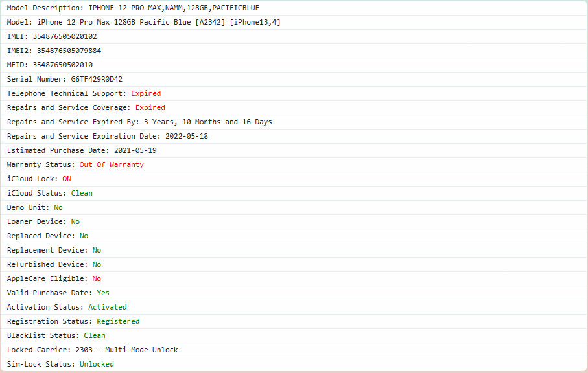Click the AppleCare Eligible No value
Screen dimensions: 588x373
97,278
